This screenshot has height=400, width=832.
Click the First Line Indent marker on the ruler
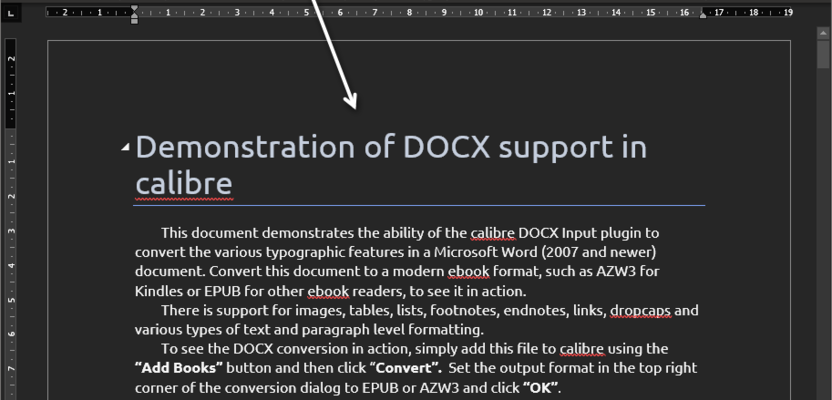[134, 9]
